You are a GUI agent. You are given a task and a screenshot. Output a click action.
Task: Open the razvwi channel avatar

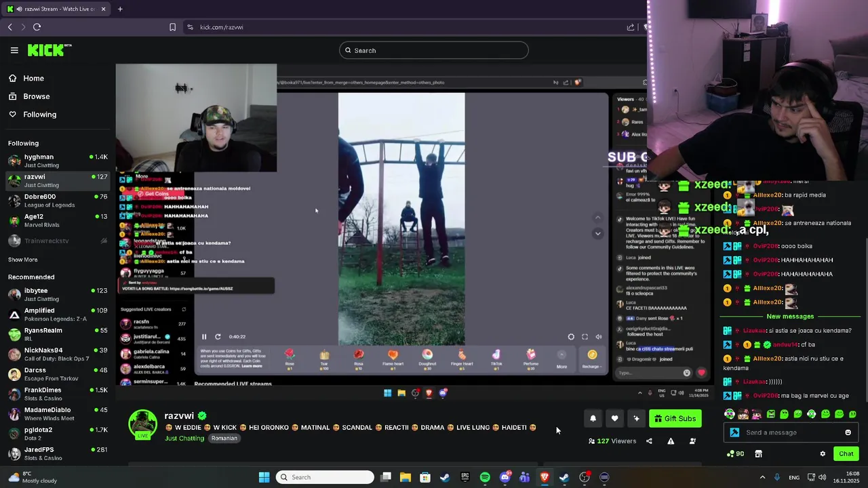(142, 424)
